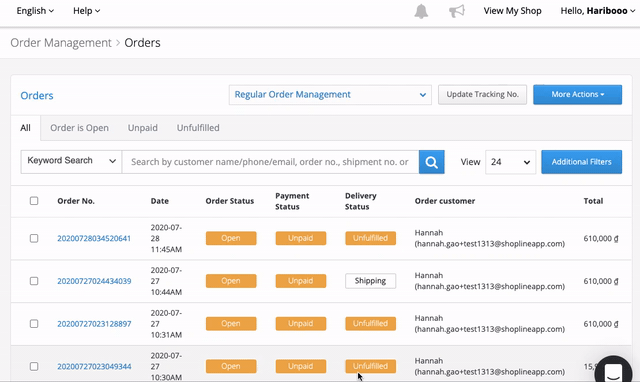The width and height of the screenshot is (640, 382).
Task: Toggle the select-all orders checkbox
Action: tap(34, 201)
